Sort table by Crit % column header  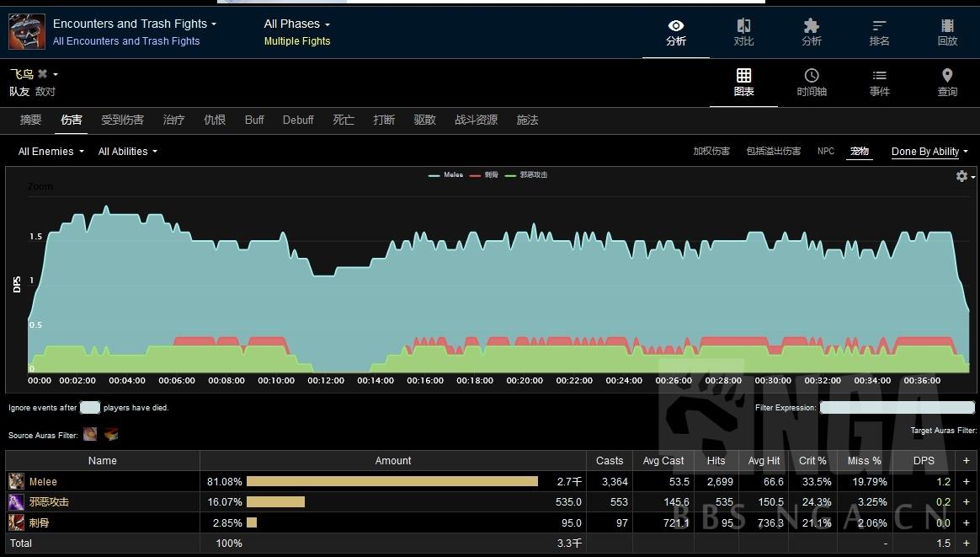(812, 461)
